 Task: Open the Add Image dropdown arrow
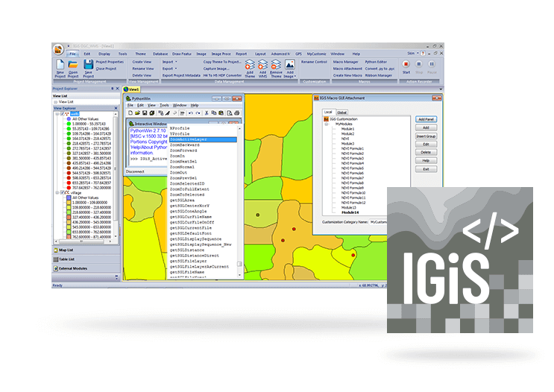295,76
